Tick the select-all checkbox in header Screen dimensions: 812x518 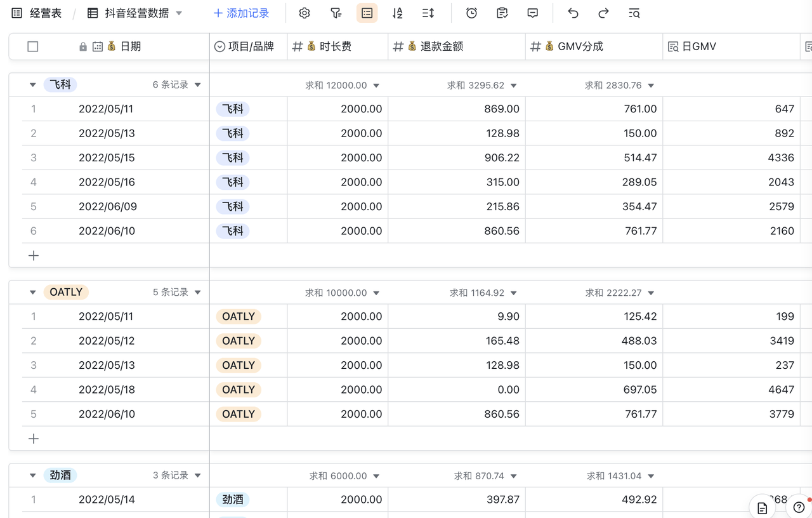tap(33, 46)
